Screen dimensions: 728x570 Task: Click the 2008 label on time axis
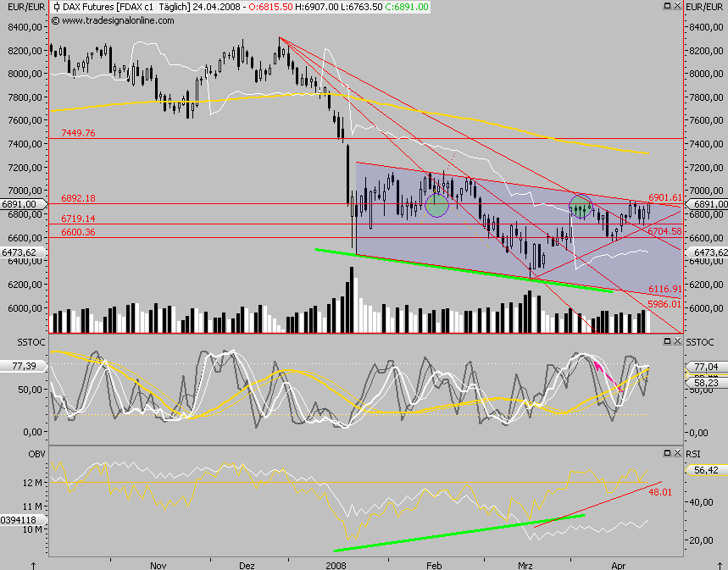pyautogui.click(x=336, y=566)
